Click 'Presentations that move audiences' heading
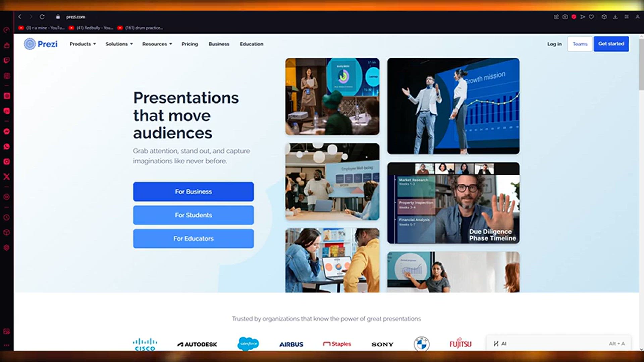 (x=186, y=115)
